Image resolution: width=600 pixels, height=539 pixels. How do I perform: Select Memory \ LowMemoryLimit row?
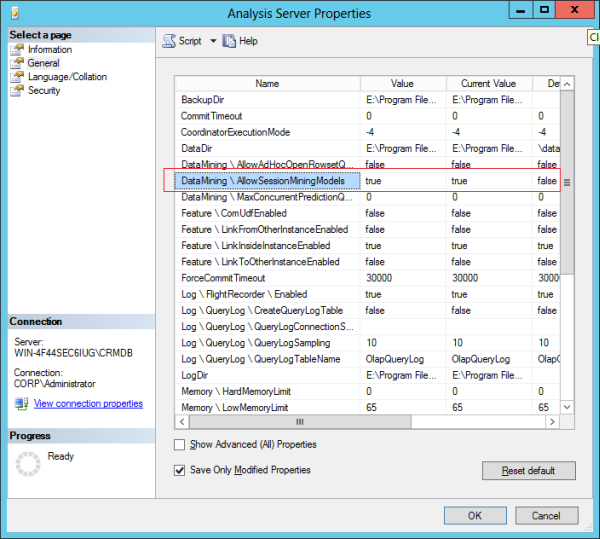367,407
